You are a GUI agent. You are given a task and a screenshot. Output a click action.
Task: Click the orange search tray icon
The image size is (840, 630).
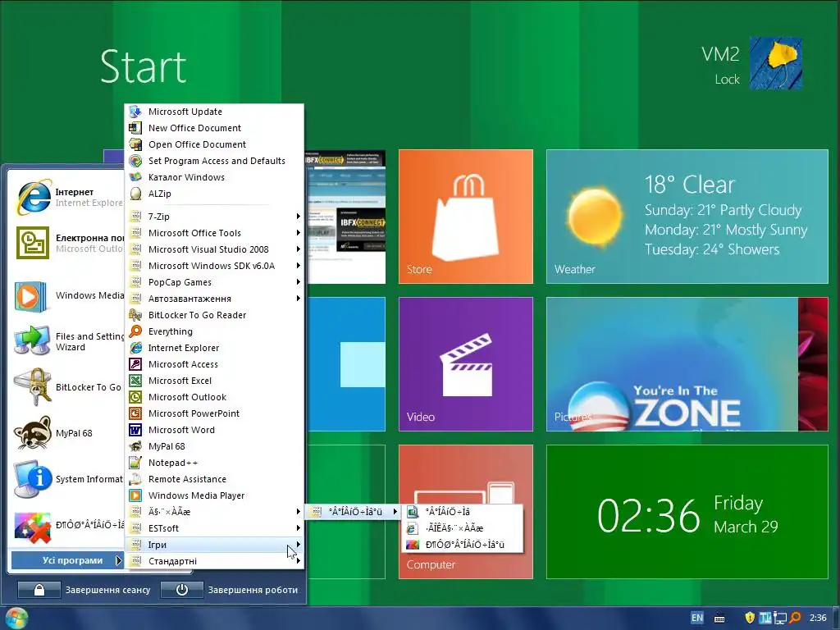[x=796, y=618]
